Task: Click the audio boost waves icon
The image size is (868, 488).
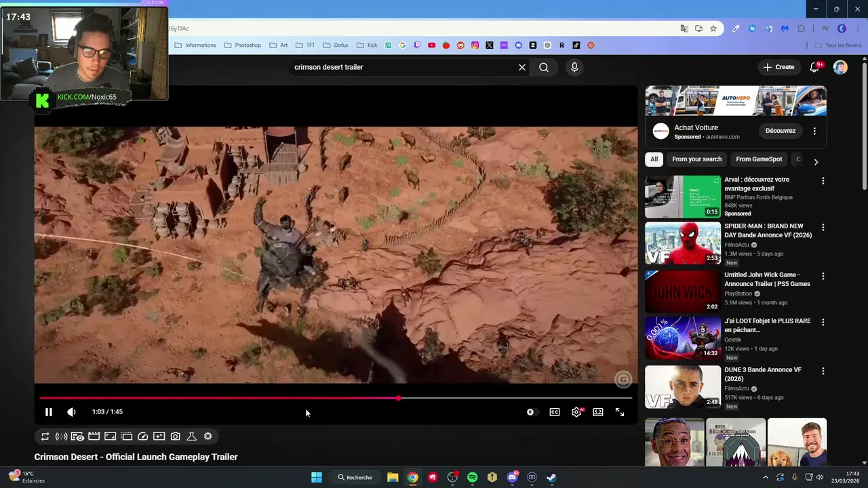Action: pyautogui.click(x=62, y=436)
